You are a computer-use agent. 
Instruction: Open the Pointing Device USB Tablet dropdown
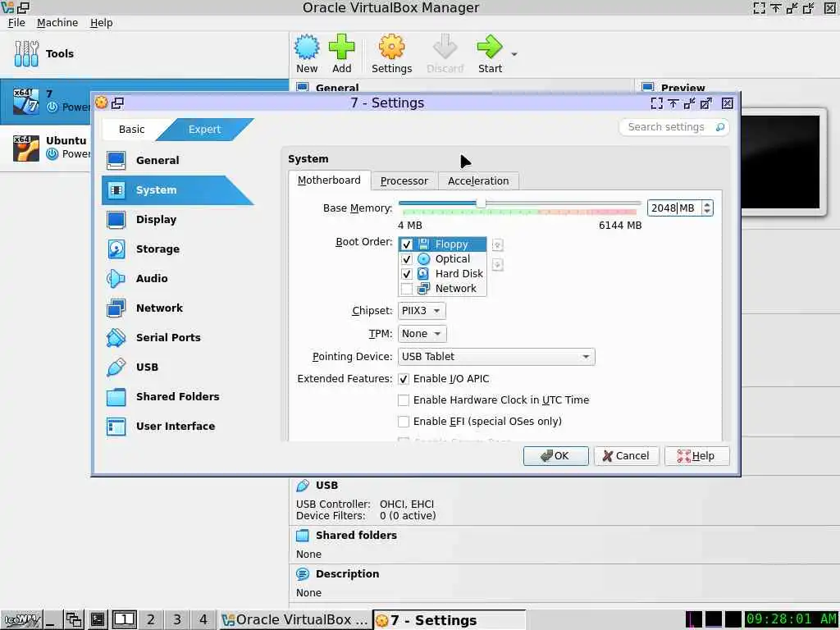click(496, 357)
